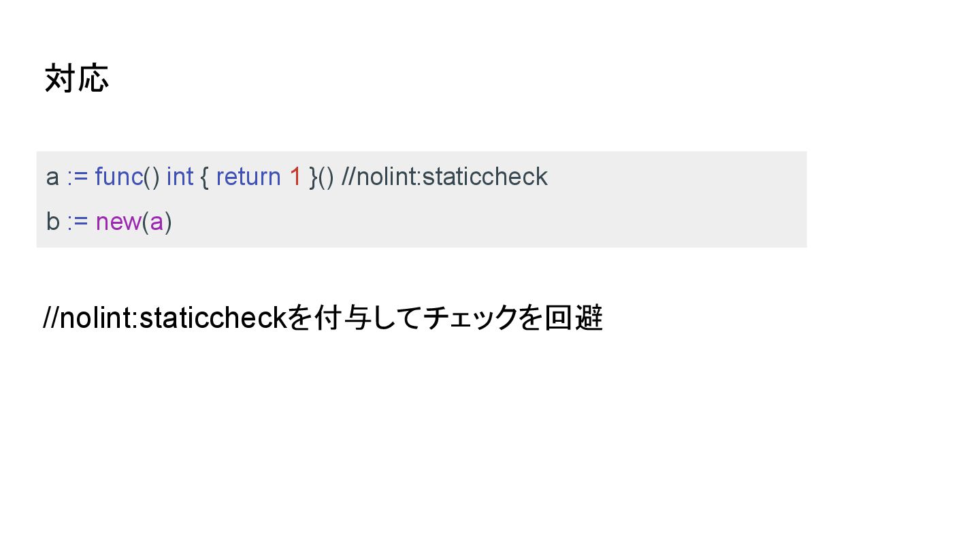Click the slide title 対応
The height and width of the screenshot is (551, 980).
tap(76, 79)
